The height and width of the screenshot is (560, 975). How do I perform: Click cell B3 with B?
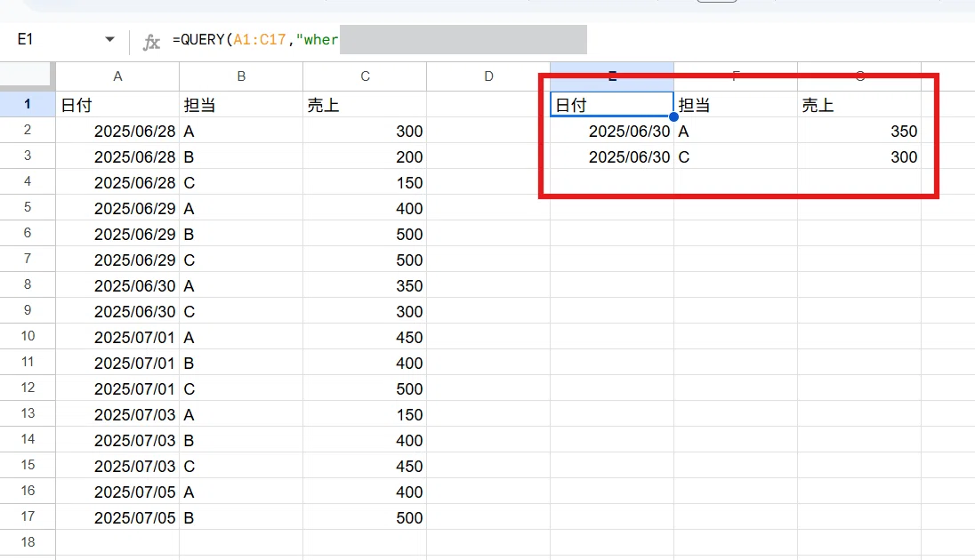(241, 156)
